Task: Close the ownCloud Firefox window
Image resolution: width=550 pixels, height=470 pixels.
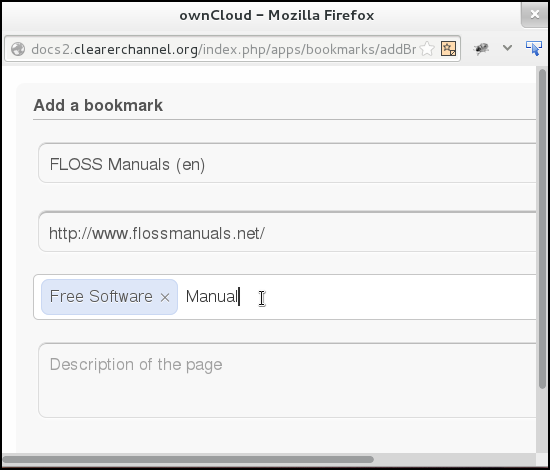Action: click(535, 14)
